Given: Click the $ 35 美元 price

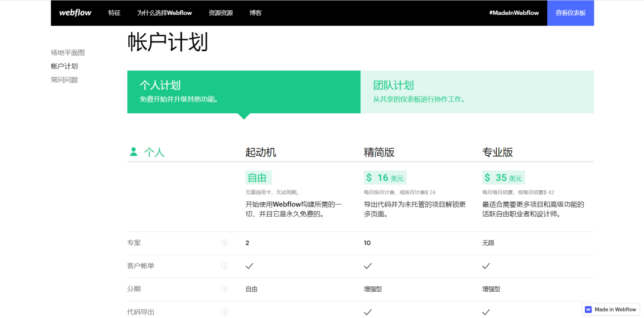Looking at the screenshot, I should (503, 178).
